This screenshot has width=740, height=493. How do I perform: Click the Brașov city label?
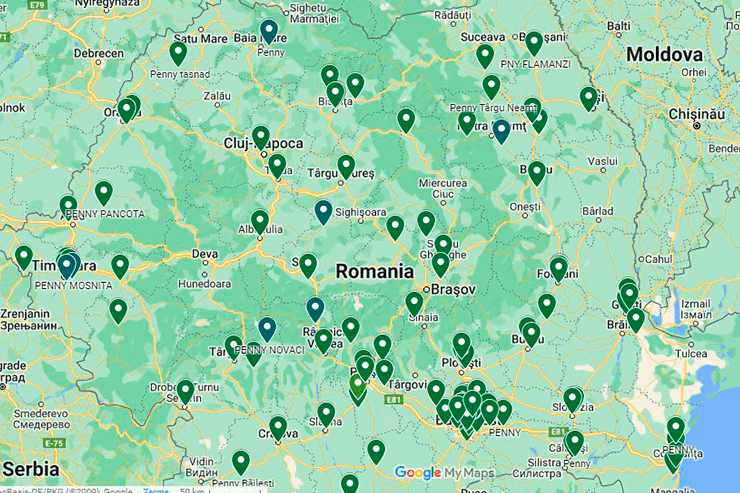(453, 289)
